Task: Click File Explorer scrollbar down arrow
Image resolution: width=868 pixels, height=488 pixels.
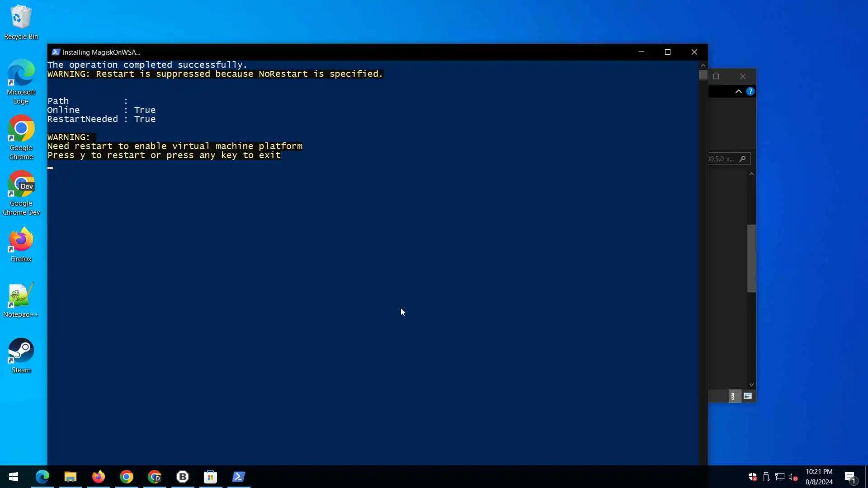Action: coord(751,385)
